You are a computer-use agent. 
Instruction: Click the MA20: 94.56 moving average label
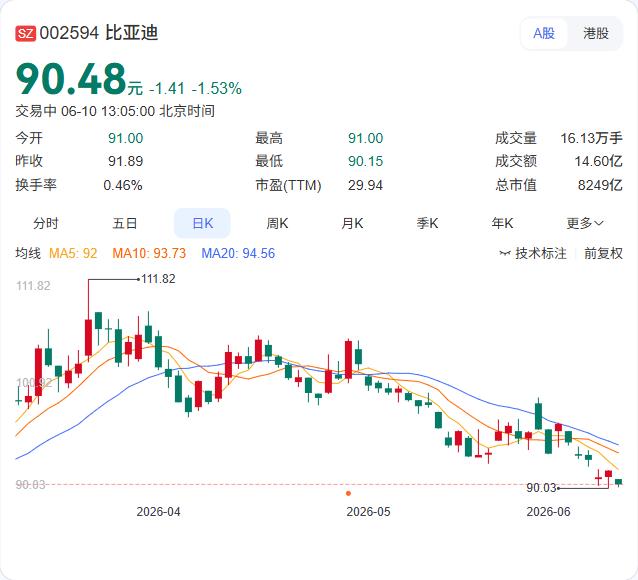tap(238, 254)
